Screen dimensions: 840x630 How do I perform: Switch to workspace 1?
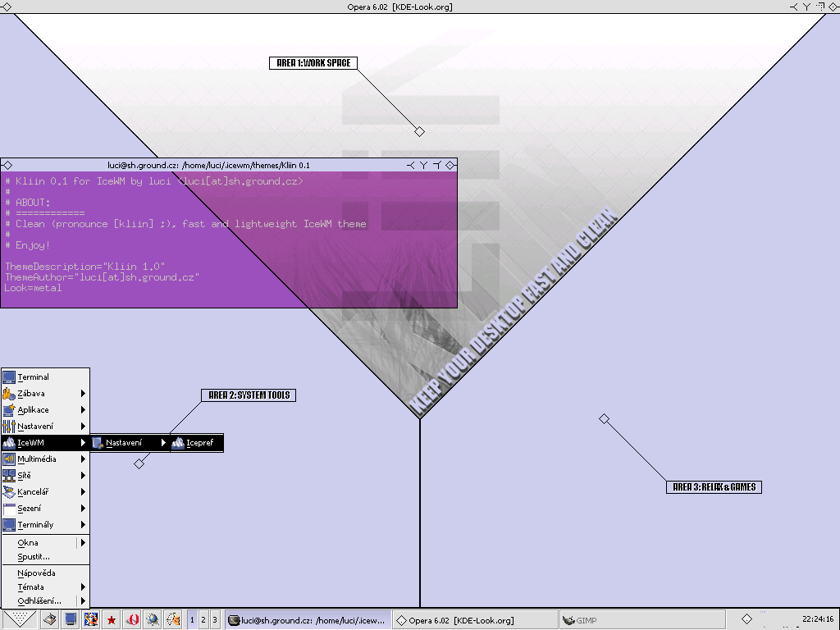(x=192, y=620)
